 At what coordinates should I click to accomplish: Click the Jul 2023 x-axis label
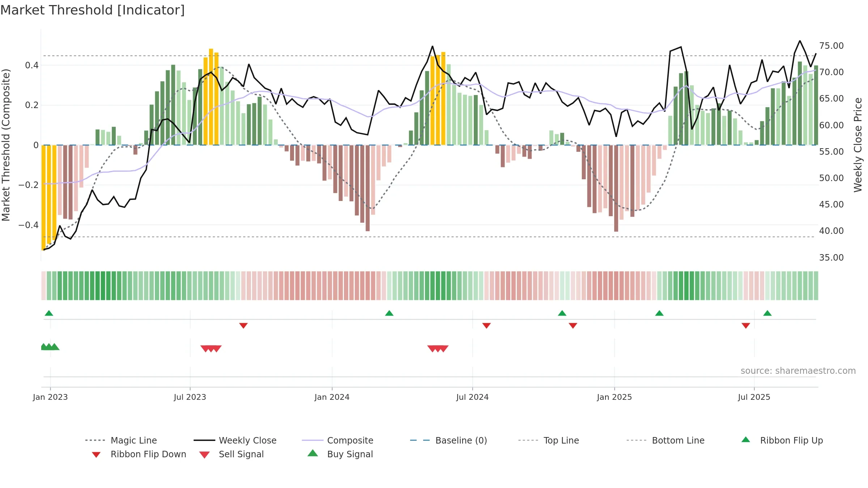click(190, 397)
